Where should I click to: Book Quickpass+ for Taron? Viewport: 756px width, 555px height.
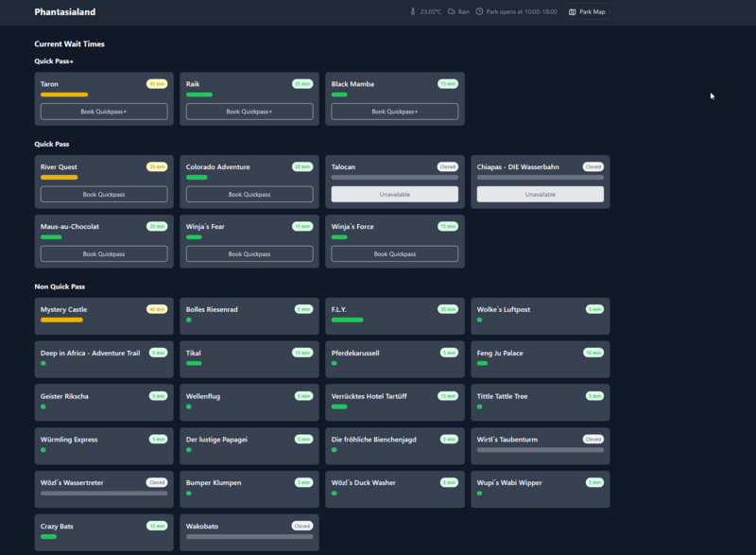tap(104, 112)
